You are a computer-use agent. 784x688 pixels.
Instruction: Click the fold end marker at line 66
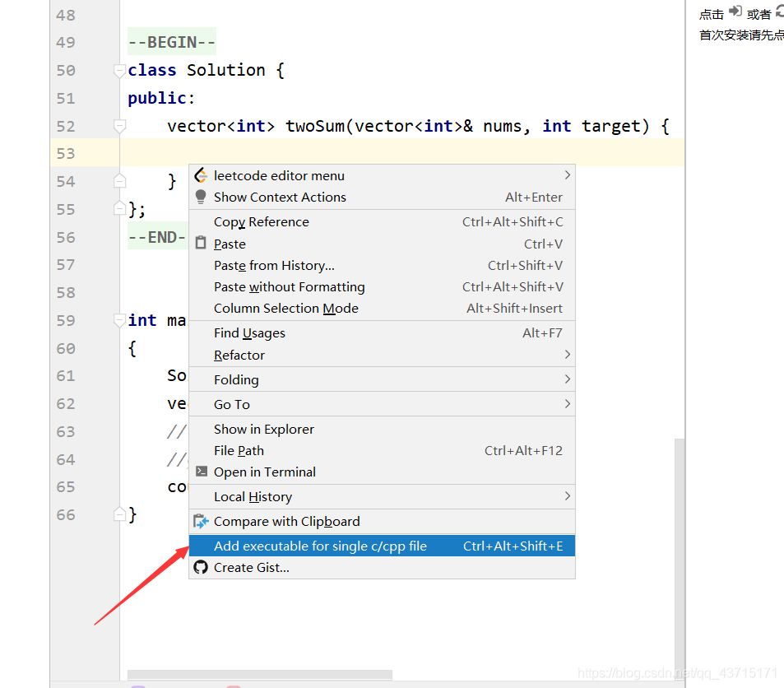tap(119, 514)
